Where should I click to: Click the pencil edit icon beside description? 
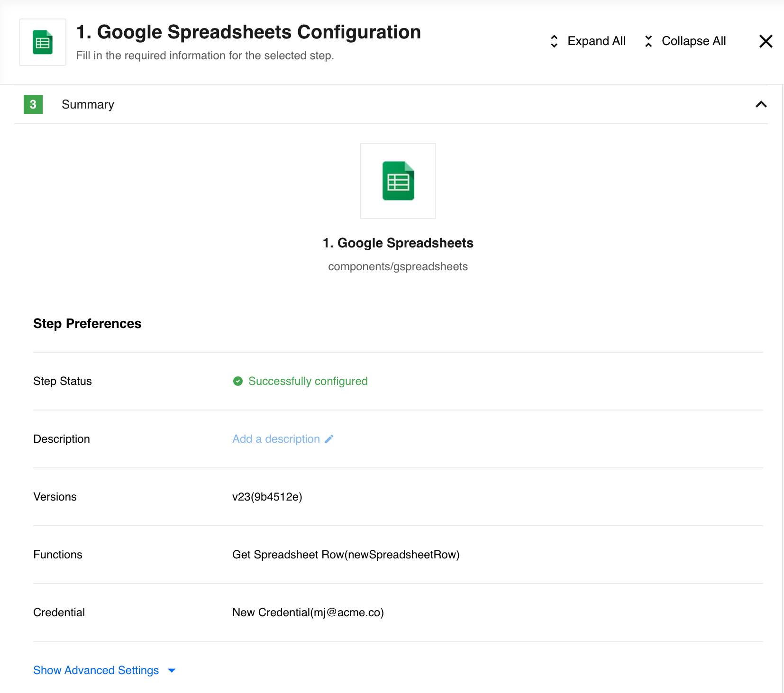[x=329, y=439]
